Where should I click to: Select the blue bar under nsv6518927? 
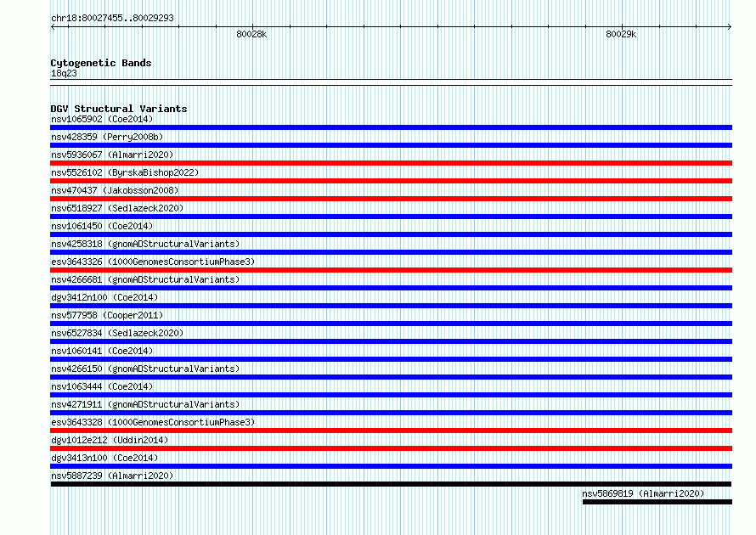(x=391, y=217)
